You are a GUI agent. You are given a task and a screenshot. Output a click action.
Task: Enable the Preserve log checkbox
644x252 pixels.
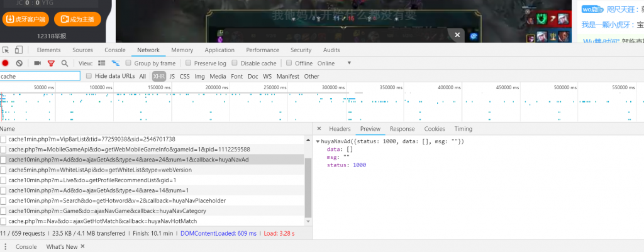point(188,63)
